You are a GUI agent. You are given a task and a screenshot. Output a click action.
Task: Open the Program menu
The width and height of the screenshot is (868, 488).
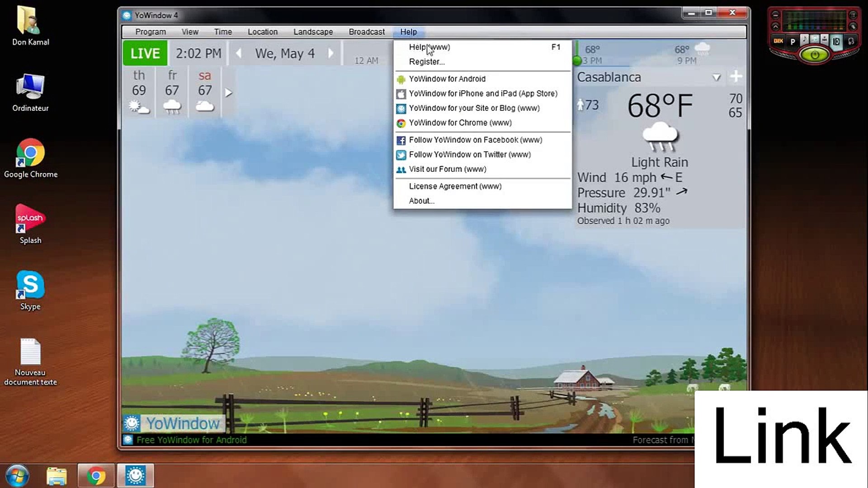tap(151, 32)
